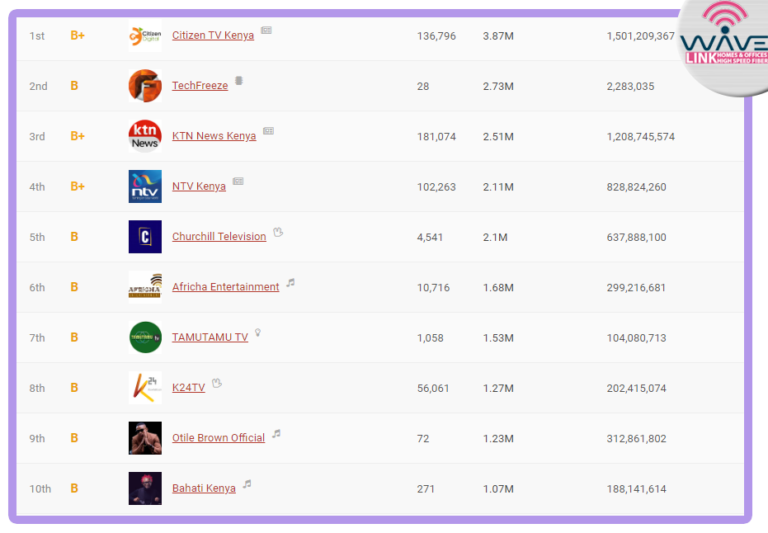Click the music note icon beside Otile Brown Official
This screenshot has height=533, width=768.
coord(277,434)
